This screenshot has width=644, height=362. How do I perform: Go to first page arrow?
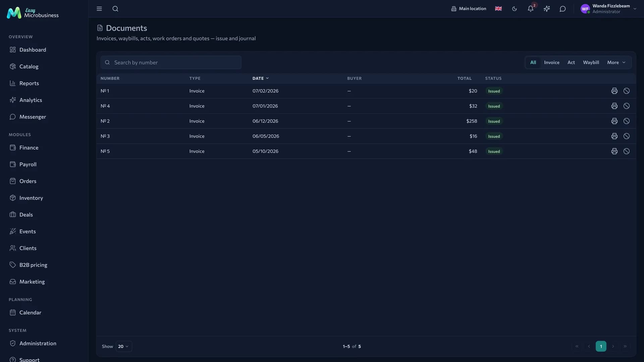[577, 347]
